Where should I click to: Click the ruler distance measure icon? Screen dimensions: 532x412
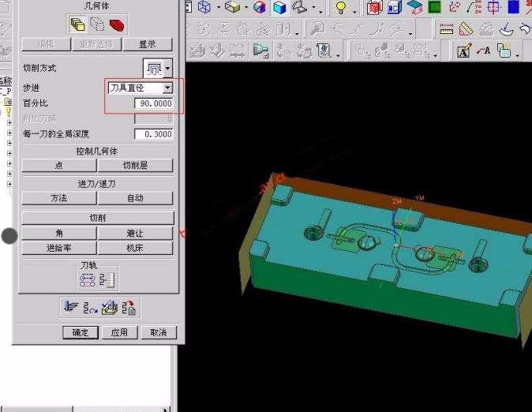[447, 29]
